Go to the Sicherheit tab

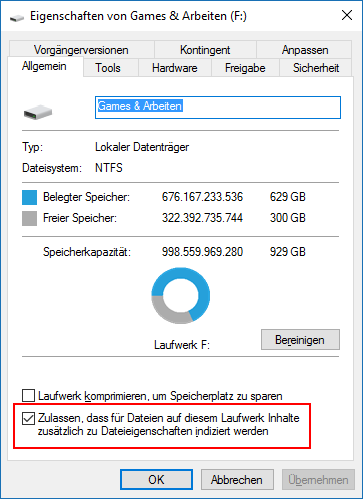coord(316,68)
